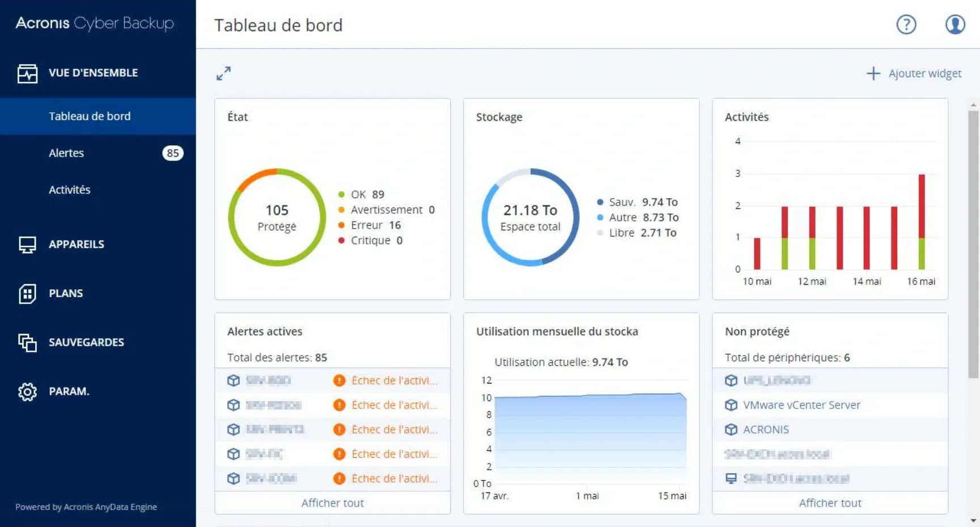Click the OK 89 legend entry
This screenshot has width=980, height=527.
tap(361, 195)
